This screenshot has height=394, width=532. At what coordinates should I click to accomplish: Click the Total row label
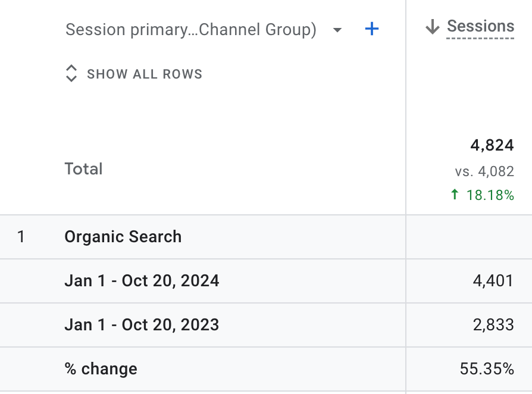coord(83,169)
